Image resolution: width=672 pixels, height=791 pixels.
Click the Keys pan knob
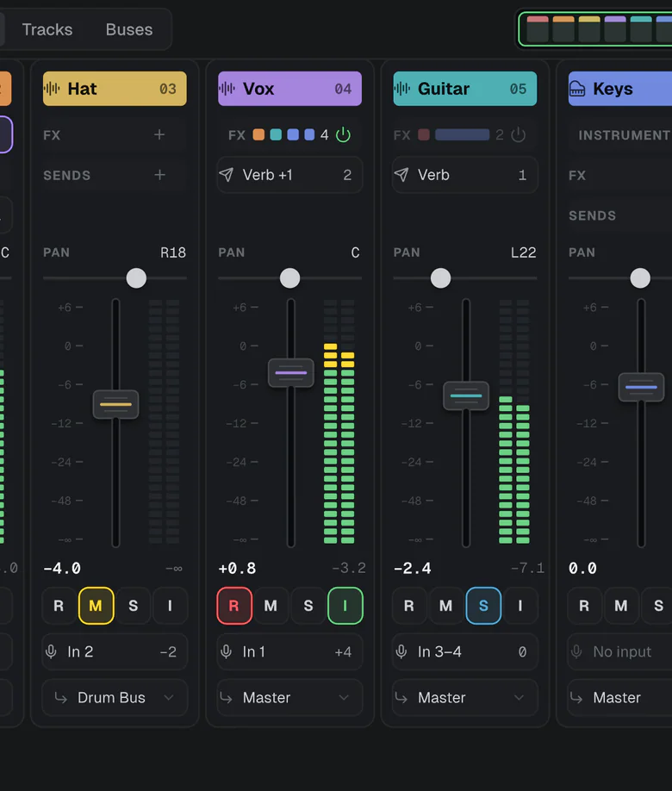point(640,278)
